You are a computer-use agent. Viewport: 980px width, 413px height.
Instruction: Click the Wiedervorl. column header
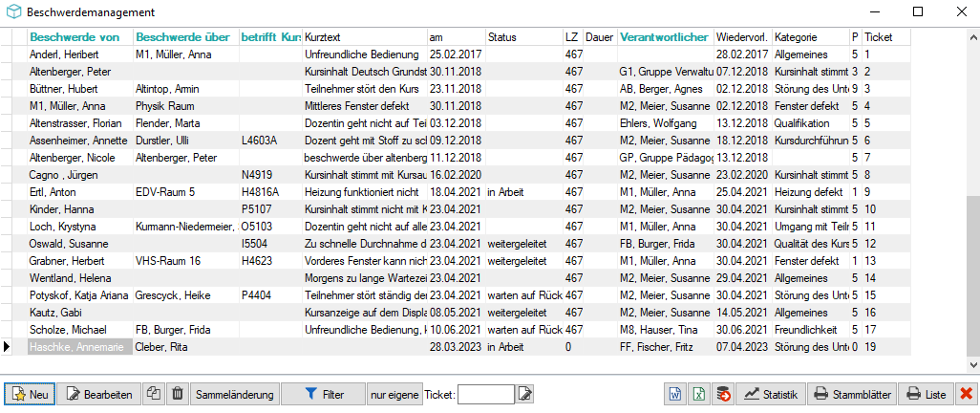click(742, 37)
